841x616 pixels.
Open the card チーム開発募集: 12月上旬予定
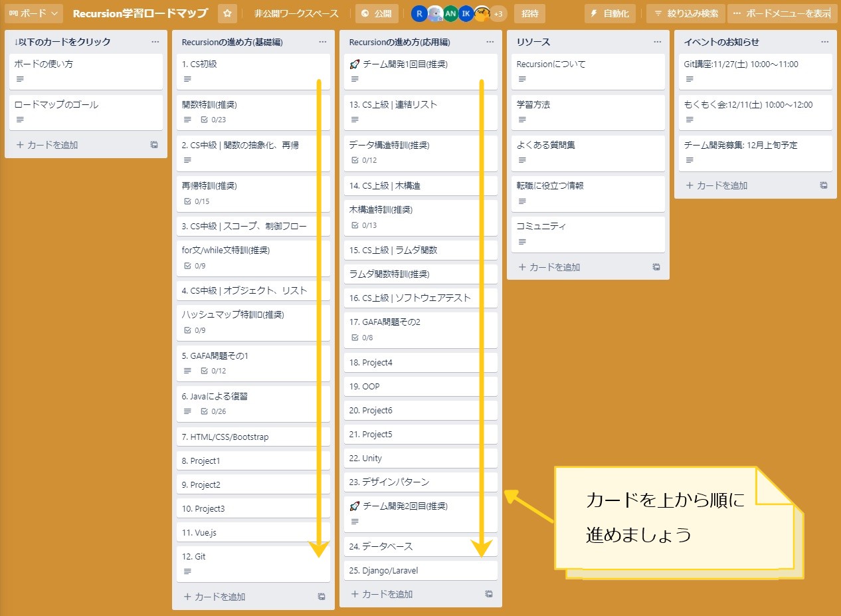755,153
